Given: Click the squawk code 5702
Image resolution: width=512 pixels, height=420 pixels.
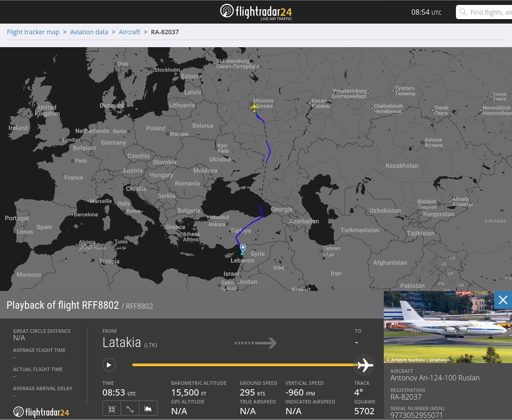Looking at the screenshot, I should (364, 411).
